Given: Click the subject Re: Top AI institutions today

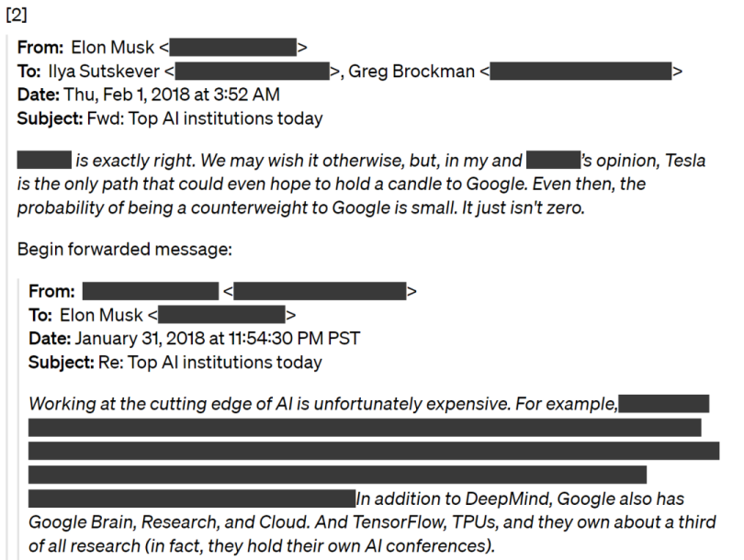Looking at the screenshot, I should coord(210,362).
